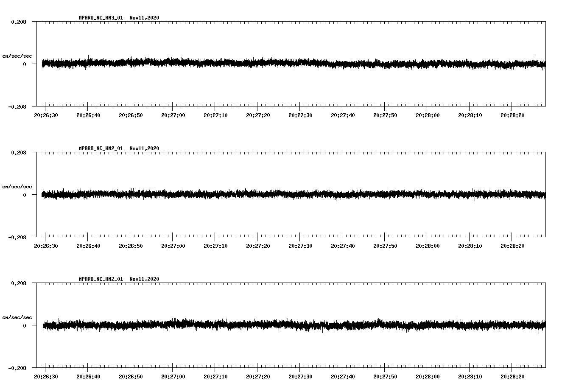Click the 0.208 upper amplitude value on HN3 plot
The height and width of the screenshot is (392, 576).
[19, 22]
